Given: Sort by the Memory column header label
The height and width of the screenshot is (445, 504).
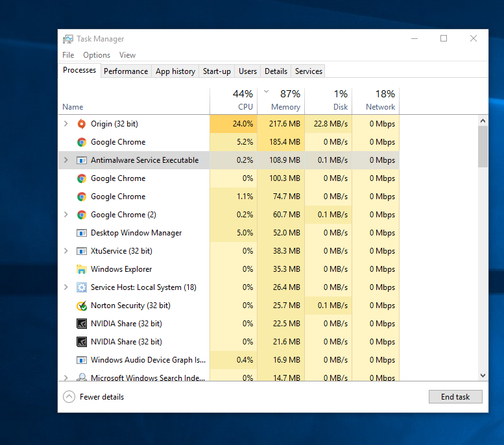Looking at the screenshot, I should [285, 107].
